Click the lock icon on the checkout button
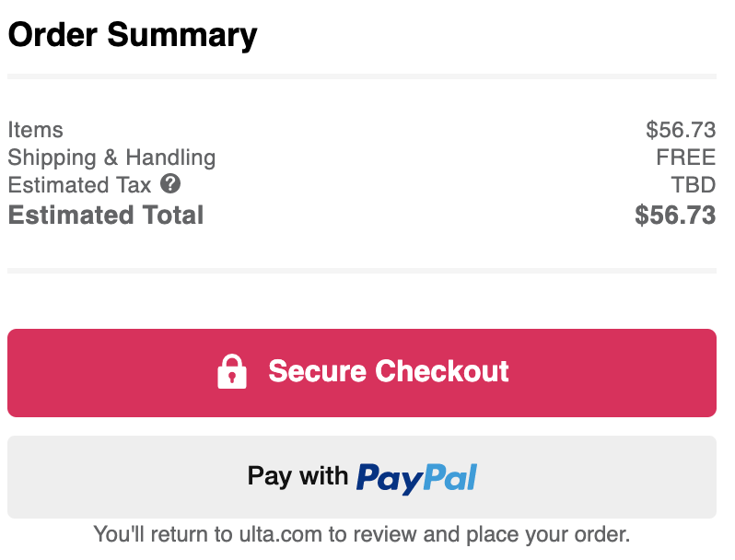 (231, 371)
